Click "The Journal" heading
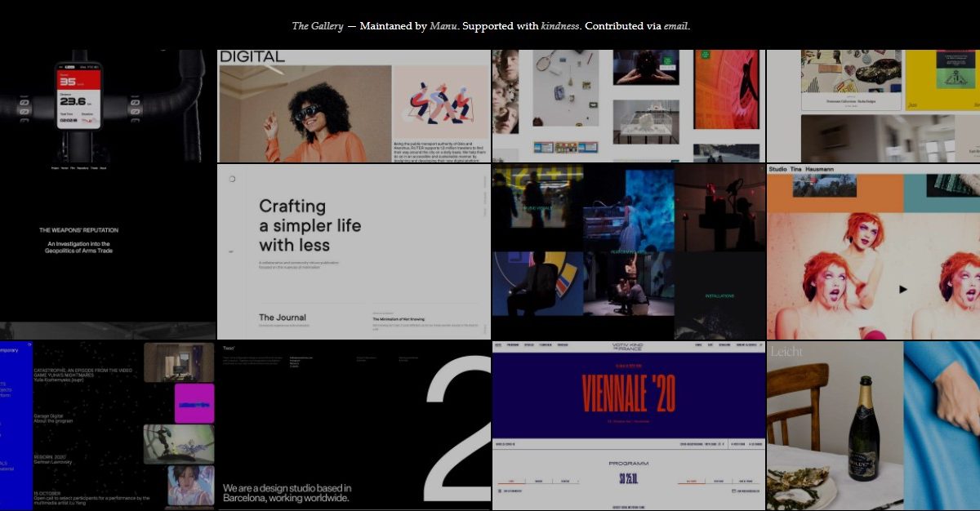This screenshot has width=980, height=511. (x=283, y=318)
